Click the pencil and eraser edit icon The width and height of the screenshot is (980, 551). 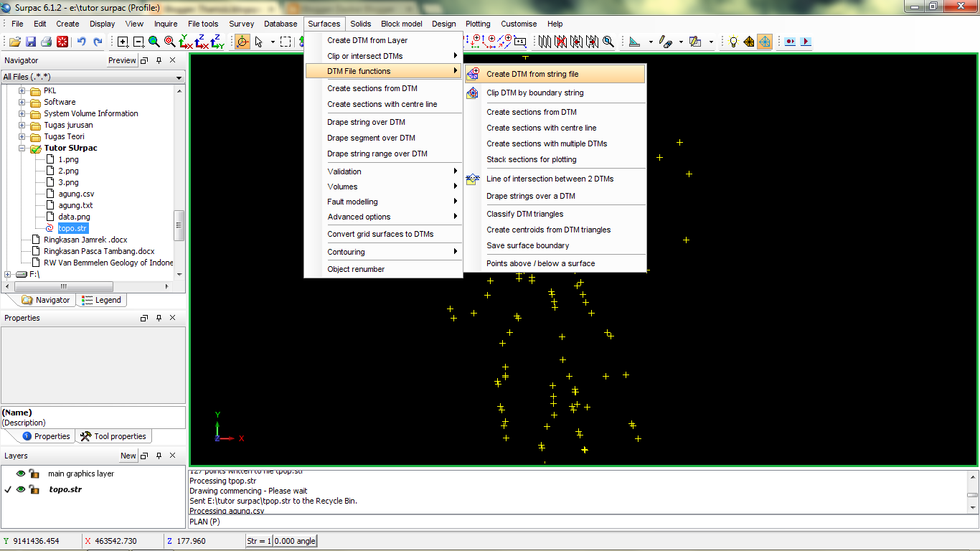666,42
